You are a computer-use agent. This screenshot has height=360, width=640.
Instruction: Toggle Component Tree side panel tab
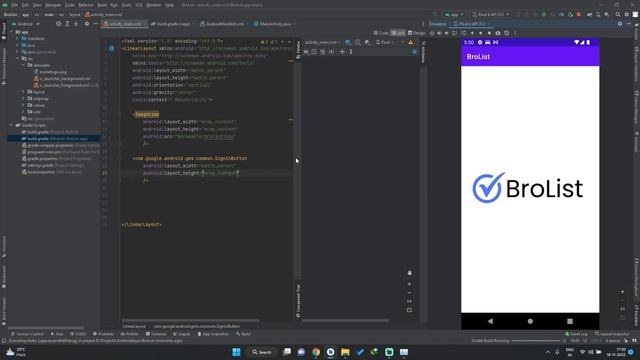click(298, 300)
